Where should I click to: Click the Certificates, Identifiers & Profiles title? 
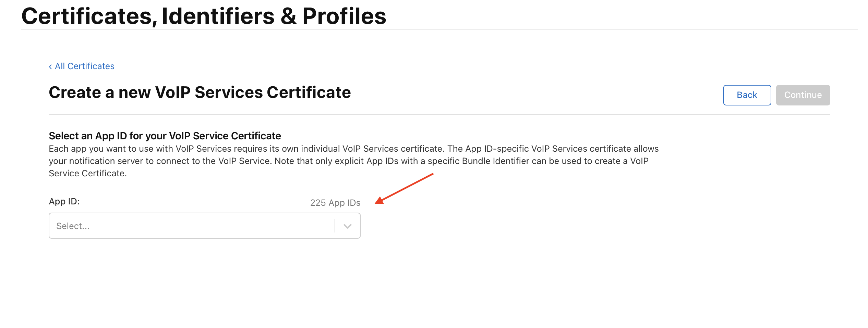204,15
